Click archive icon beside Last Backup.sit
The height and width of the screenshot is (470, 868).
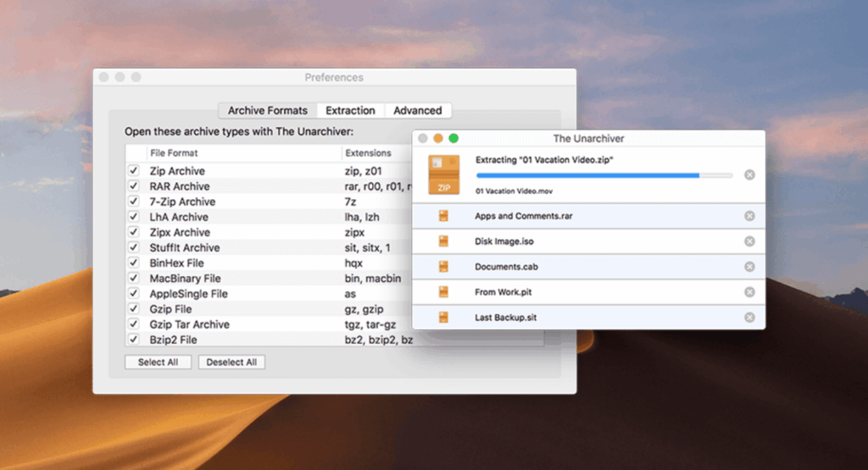tap(443, 318)
